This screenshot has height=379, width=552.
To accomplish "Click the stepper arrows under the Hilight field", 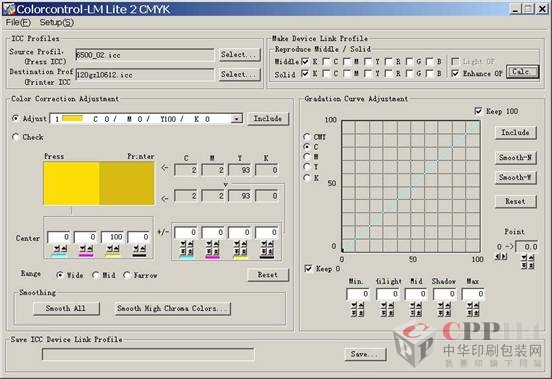I will 387,309.
